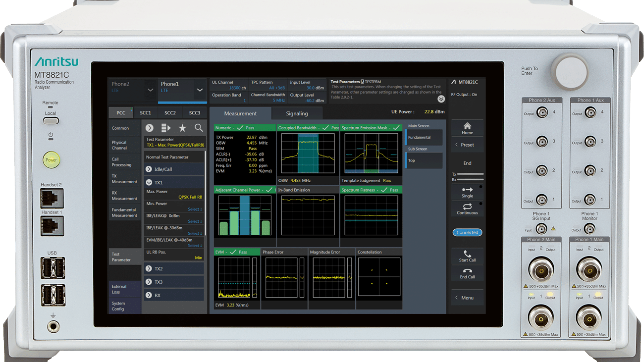Open the Menu button
This screenshot has width=644, height=362.
tap(467, 298)
